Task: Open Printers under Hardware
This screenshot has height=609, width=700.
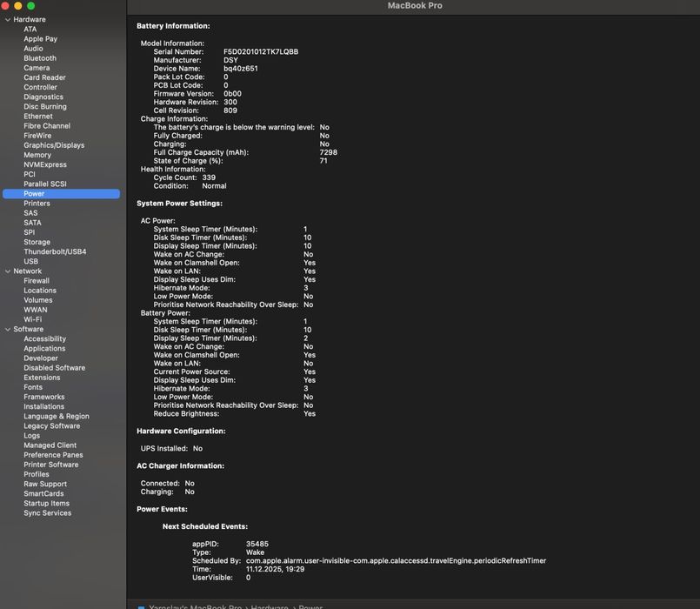Action: [x=37, y=204]
